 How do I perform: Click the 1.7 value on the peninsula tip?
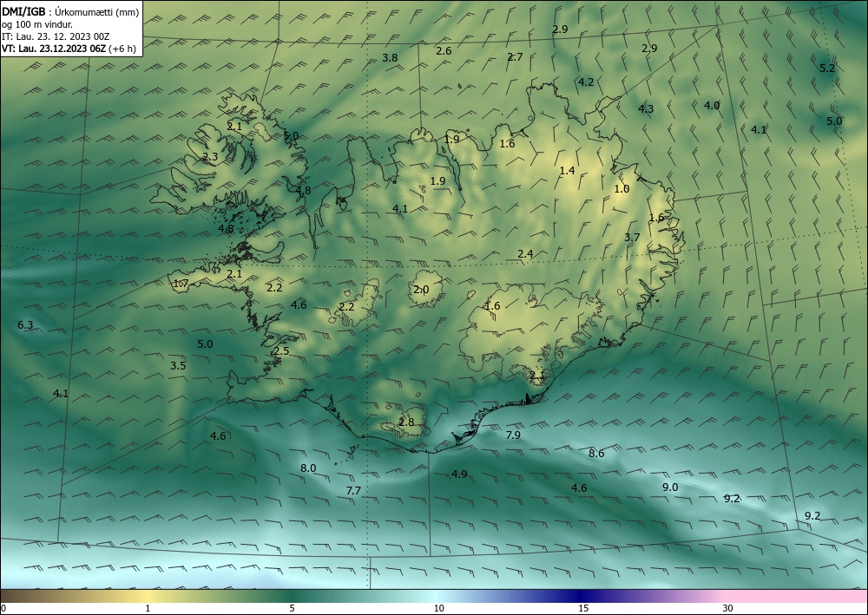click(x=181, y=285)
